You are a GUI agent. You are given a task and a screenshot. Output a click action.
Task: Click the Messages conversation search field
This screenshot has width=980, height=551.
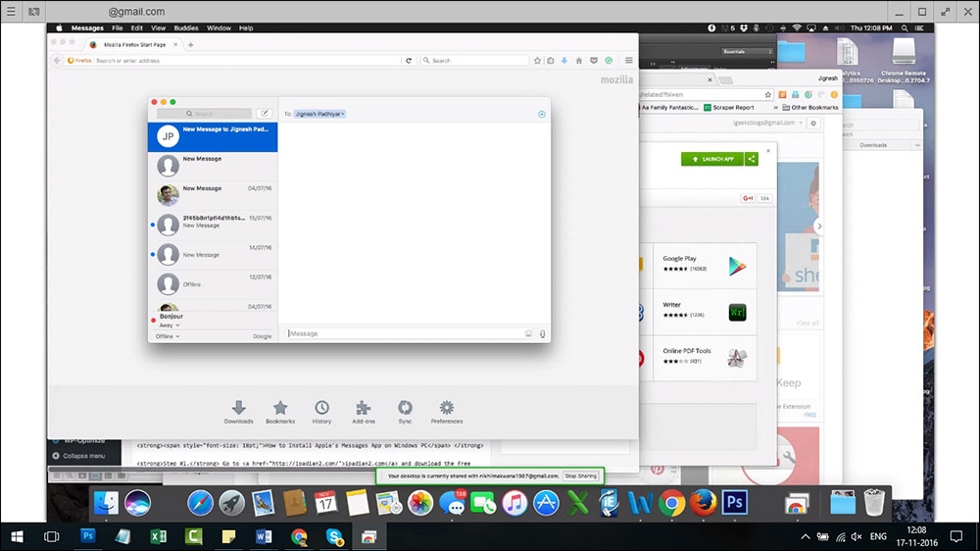205,114
